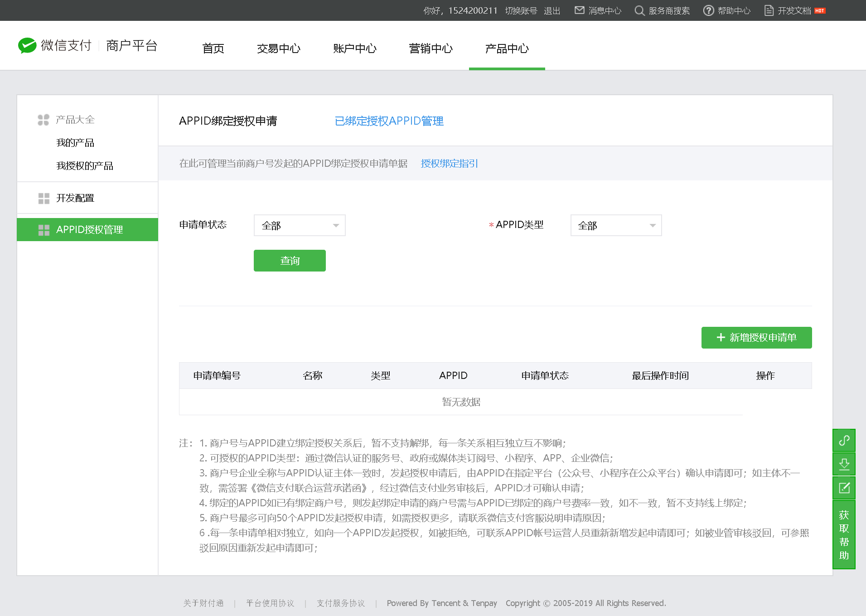Select the 账户中心 top menu item

354,49
